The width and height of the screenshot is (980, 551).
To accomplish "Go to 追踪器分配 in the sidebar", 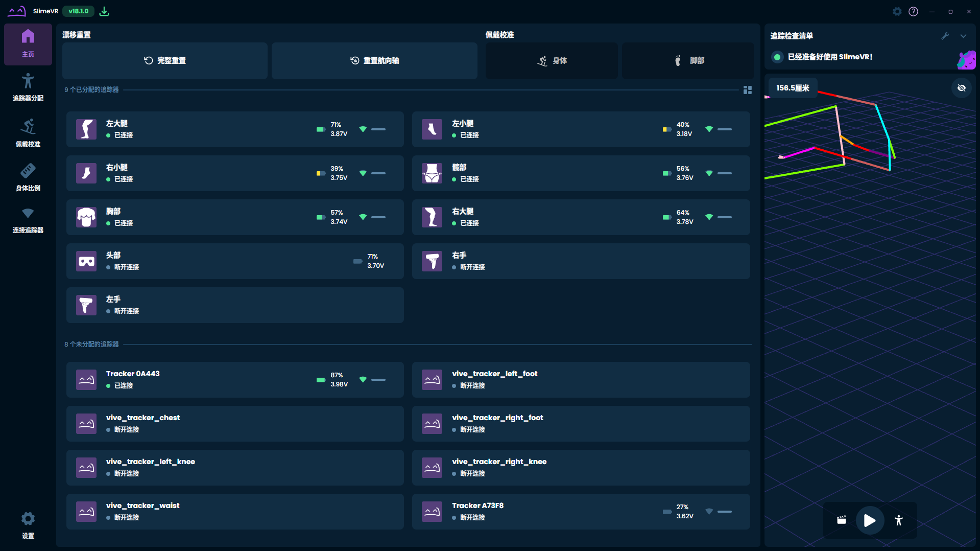I will (28, 87).
